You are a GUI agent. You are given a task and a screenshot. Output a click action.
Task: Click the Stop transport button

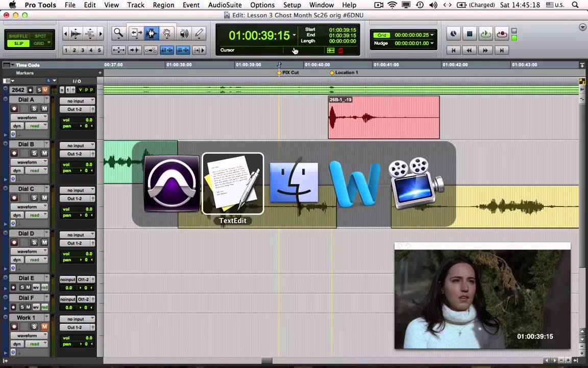click(470, 34)
